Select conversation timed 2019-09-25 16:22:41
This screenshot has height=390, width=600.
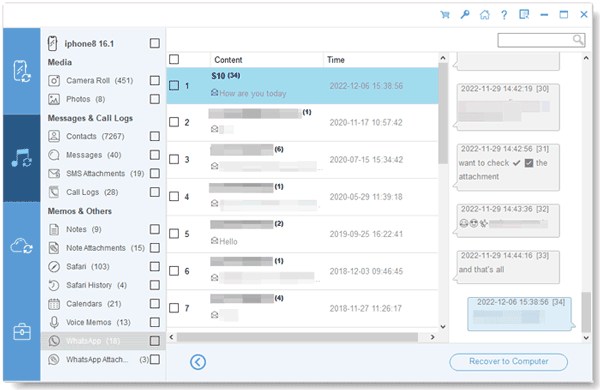click(302, 234)
